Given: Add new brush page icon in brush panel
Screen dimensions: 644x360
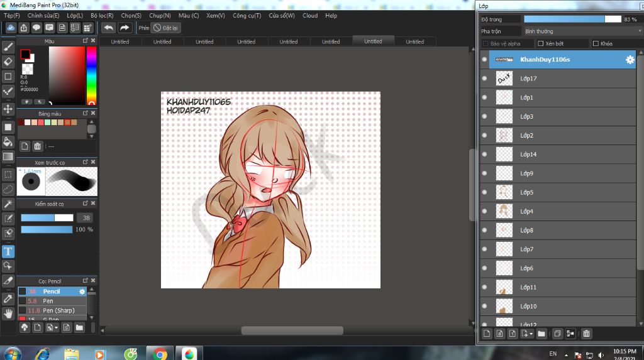Looking at the screenshot, I should (x=37, y=327).
